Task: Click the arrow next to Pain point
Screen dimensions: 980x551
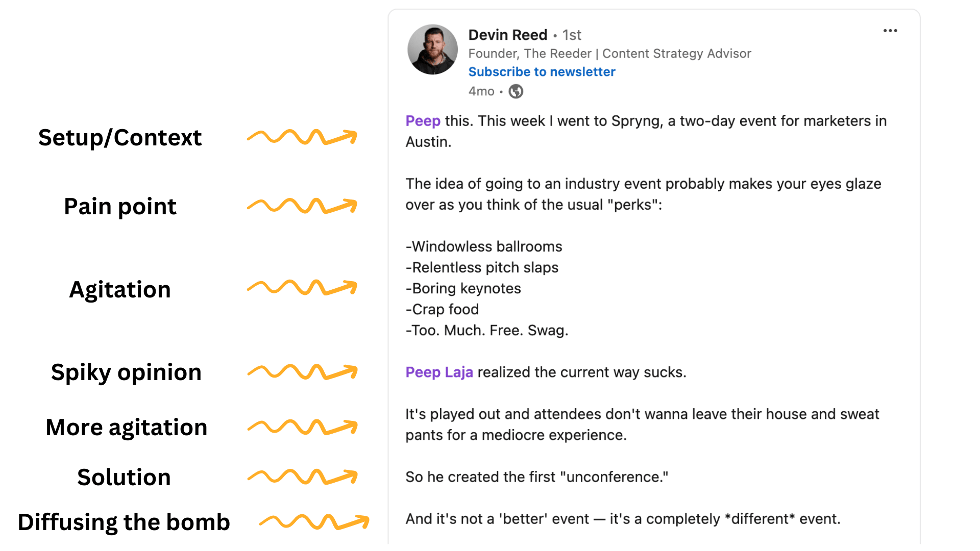Action: (x=302, y=206)
